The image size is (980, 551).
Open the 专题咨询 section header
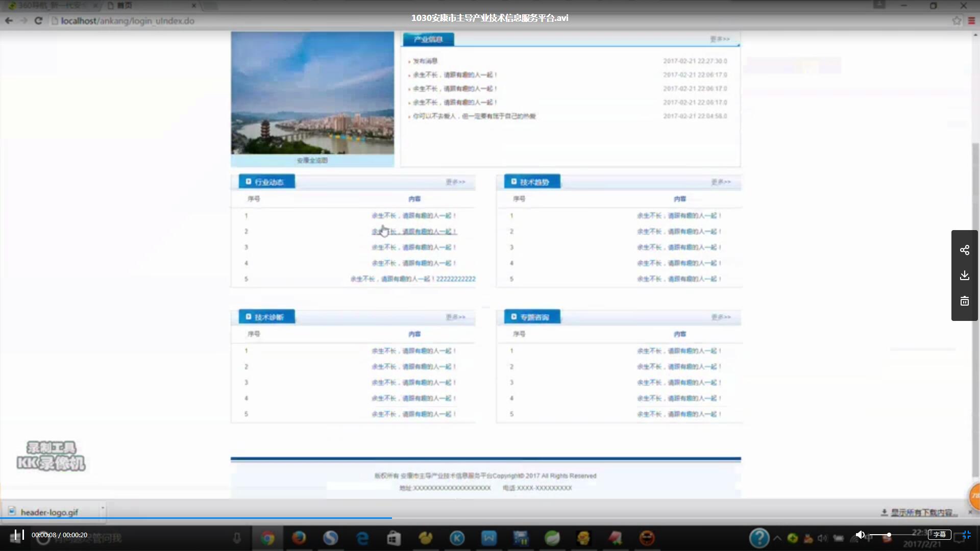tap(532, 317)
